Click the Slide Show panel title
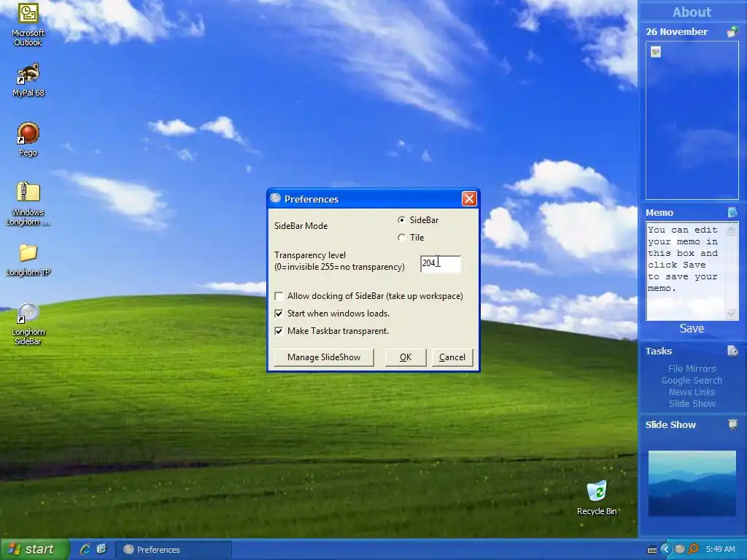 [670, 425]
